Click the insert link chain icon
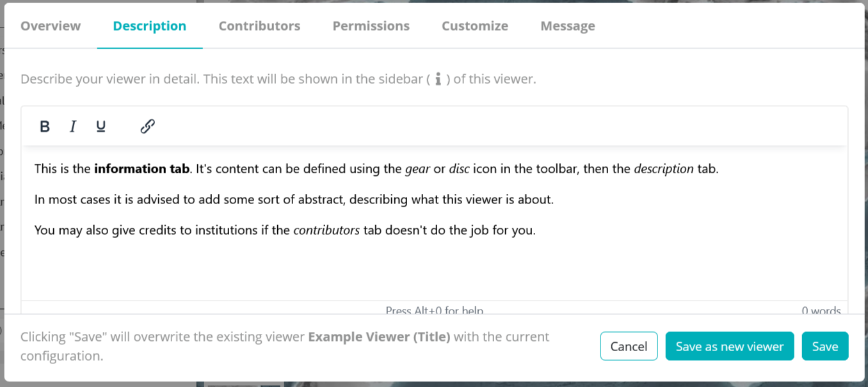 pyautogui.click(x=147, y=127)
